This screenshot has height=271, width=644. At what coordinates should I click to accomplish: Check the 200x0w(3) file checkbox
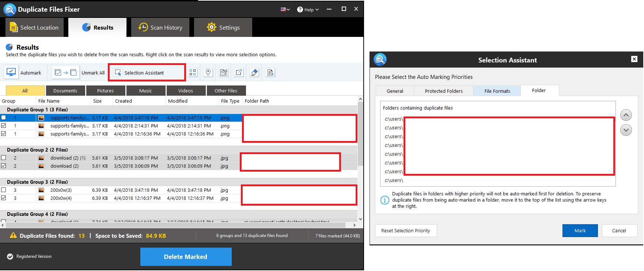click(x=4, y=190)
